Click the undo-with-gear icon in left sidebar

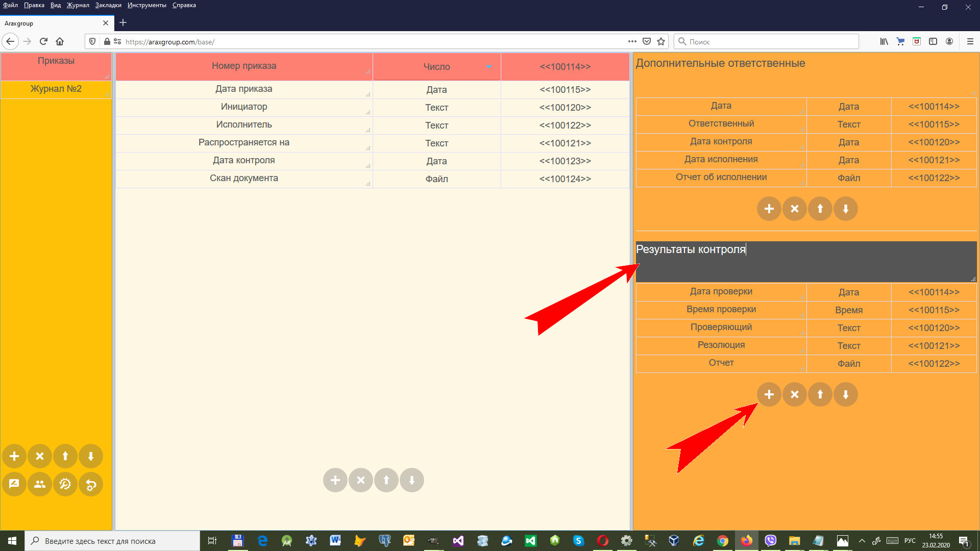[91, 484]
